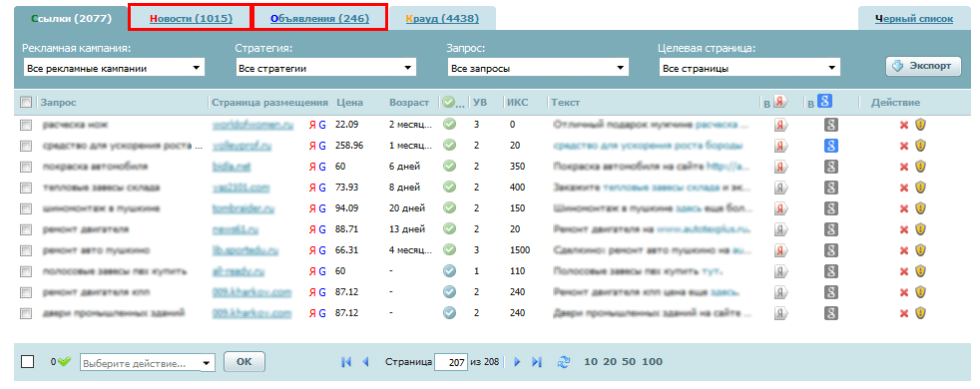Click shield icon in vaz2101.com row
This screenshot has height=389, width=980.
[x=920, y=188]
